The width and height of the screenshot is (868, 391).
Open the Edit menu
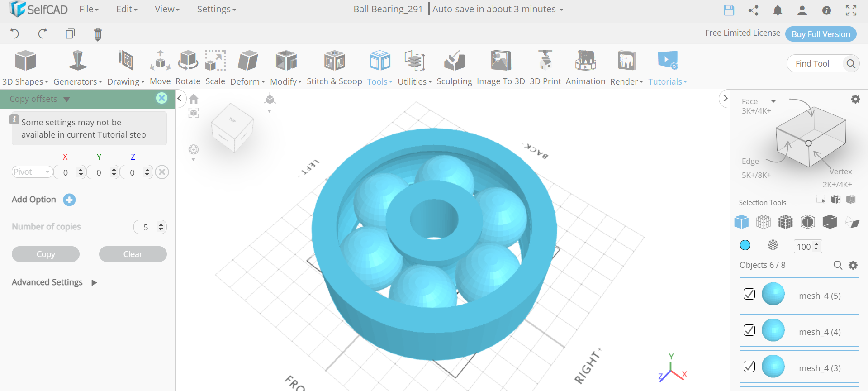tap(127, 9)
